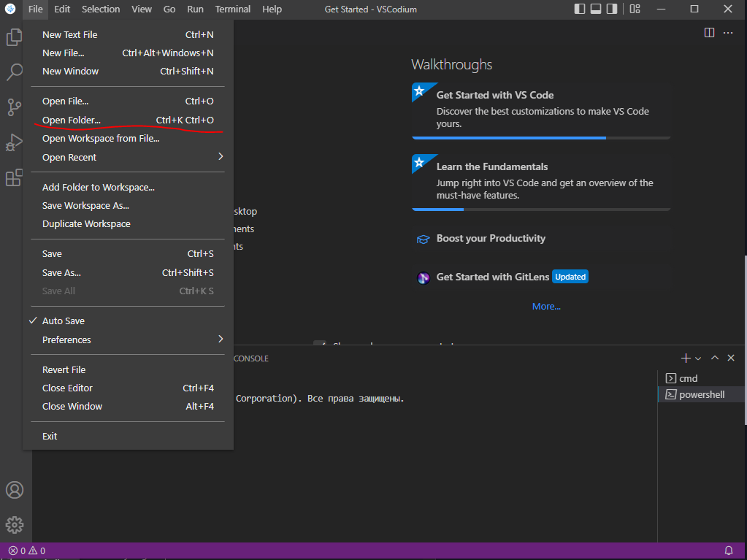Close the open File menu header

click(x=35, y=9)
